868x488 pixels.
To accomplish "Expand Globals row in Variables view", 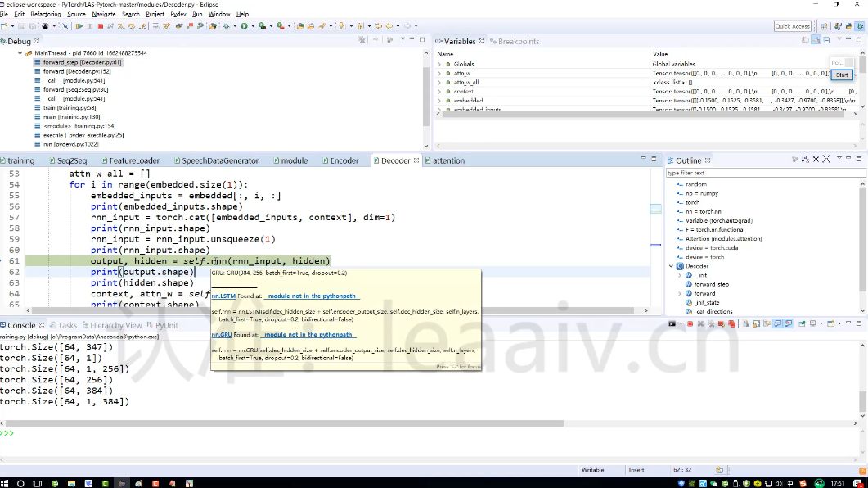I will point(440,64).
